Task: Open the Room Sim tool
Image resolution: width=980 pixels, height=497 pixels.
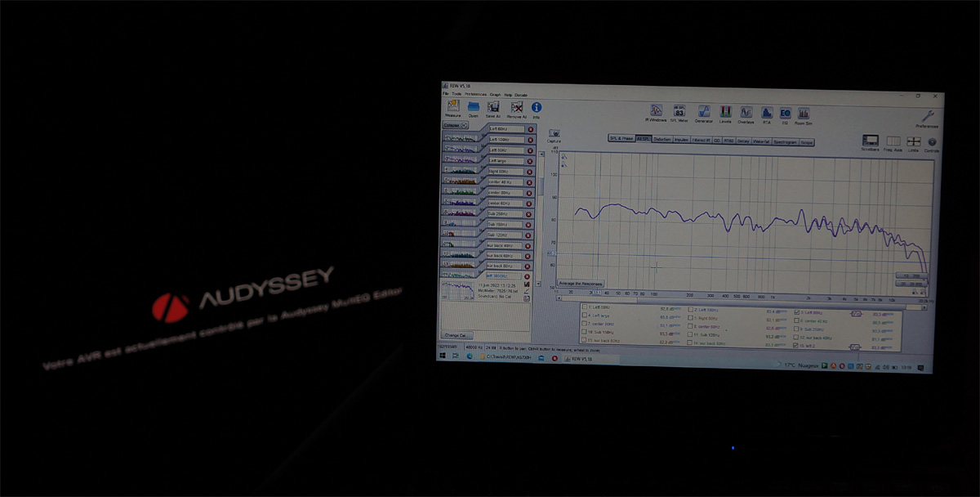Action: point(804,114)
